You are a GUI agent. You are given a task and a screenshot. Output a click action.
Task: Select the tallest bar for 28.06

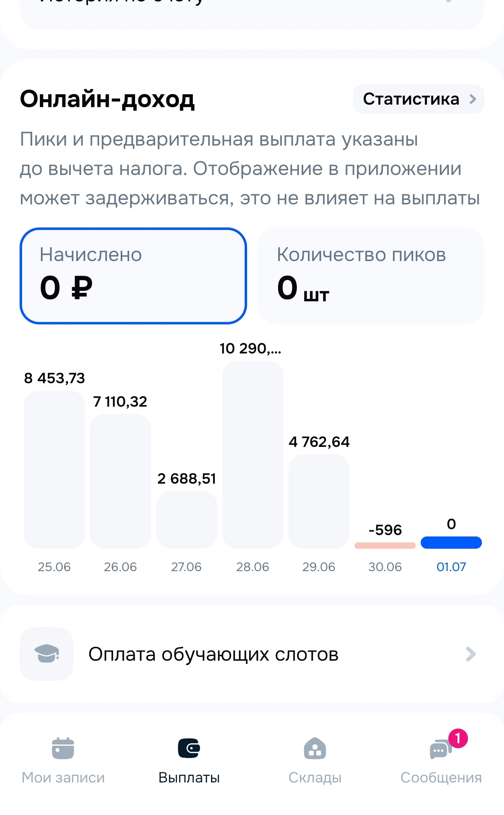253,454
